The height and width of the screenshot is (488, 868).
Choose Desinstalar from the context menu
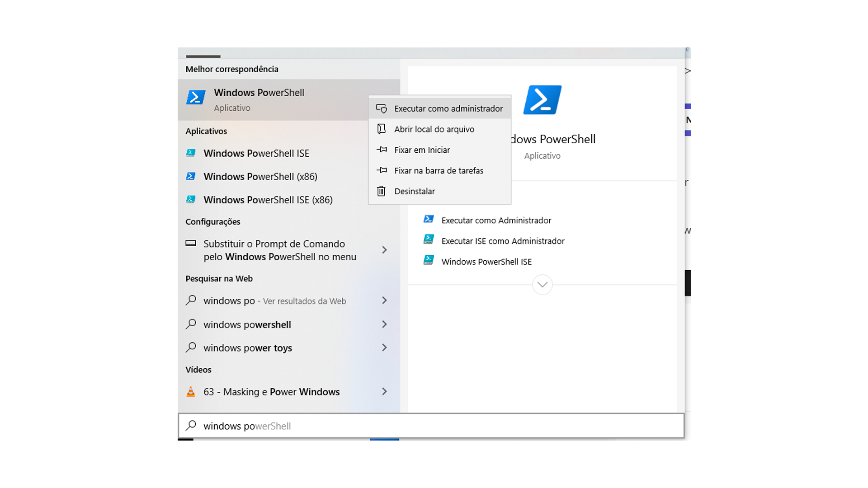point(439,192)
